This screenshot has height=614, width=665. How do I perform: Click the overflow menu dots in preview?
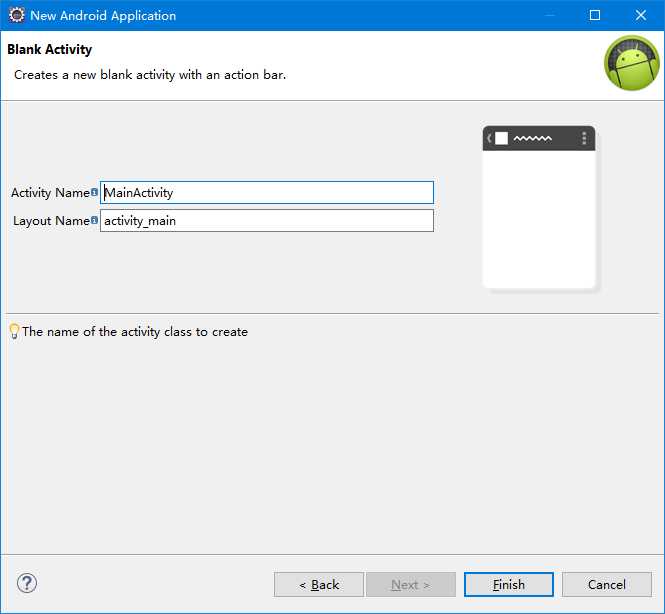[x=584, y=138]
